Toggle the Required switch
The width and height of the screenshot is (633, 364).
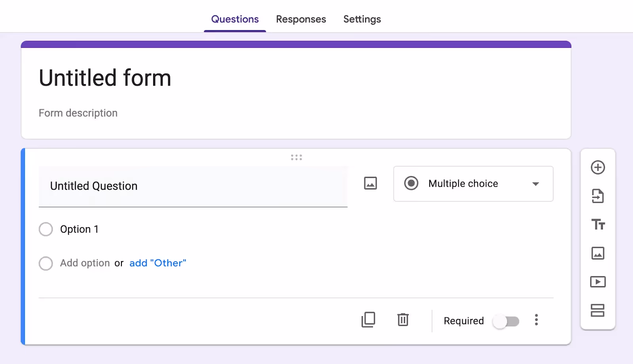pos(506,321)
